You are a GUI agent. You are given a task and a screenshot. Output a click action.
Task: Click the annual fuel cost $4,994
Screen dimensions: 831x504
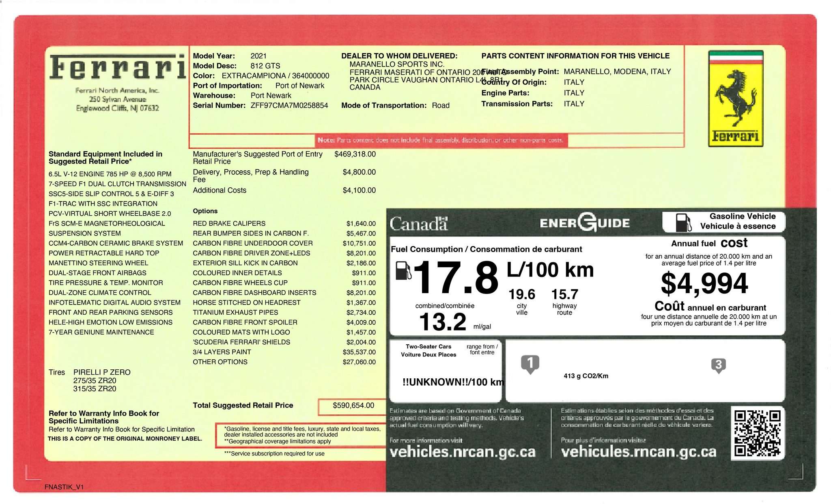(704, 283)
